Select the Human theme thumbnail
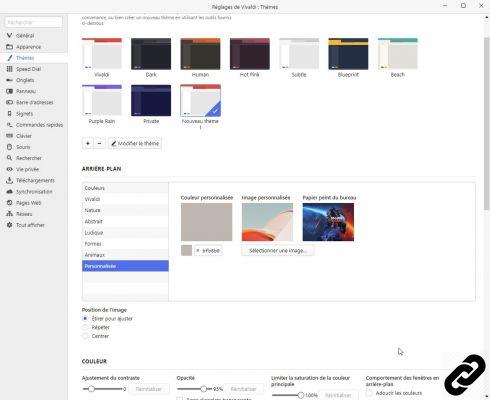The image size is (490, 400). click(200, 54)
